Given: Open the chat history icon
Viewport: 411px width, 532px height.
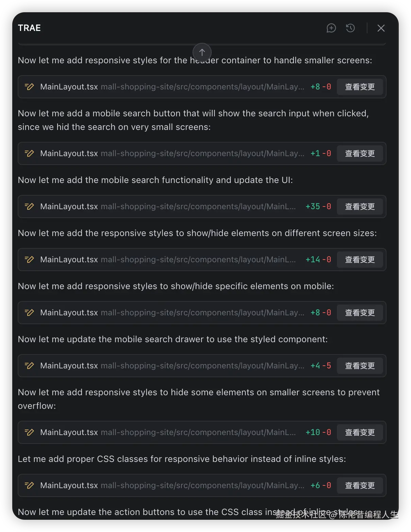Looking at the screenshot, I should [350, 28].
